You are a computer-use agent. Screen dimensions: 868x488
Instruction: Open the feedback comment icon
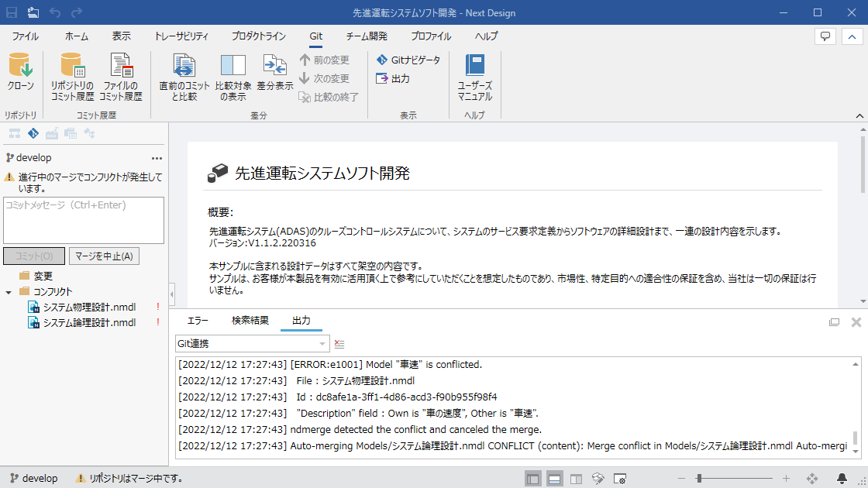click(x=825, y=36)
